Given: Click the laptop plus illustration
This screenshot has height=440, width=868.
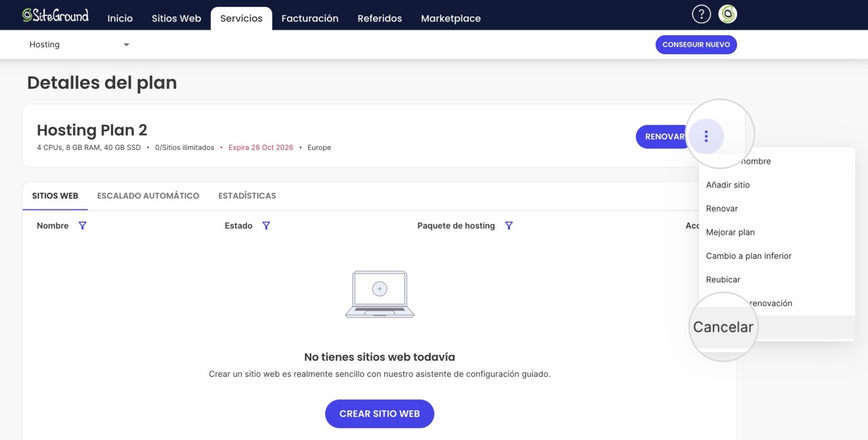Looking at the screenshot, I should 380,294.
